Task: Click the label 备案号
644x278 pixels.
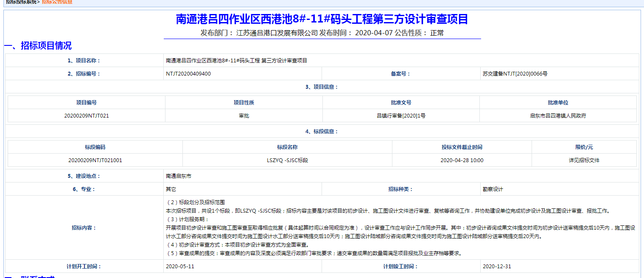Action: [400, 74]
